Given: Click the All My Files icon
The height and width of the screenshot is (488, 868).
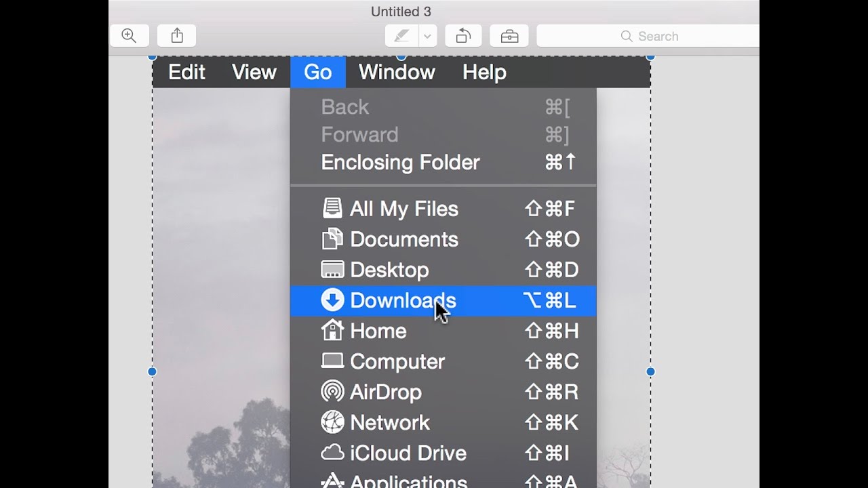Looking at the screenshot, I should (332, 208).
